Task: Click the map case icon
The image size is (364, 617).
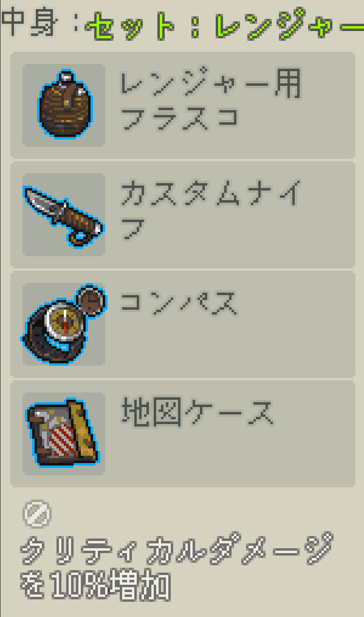Action: pos(63,433)
